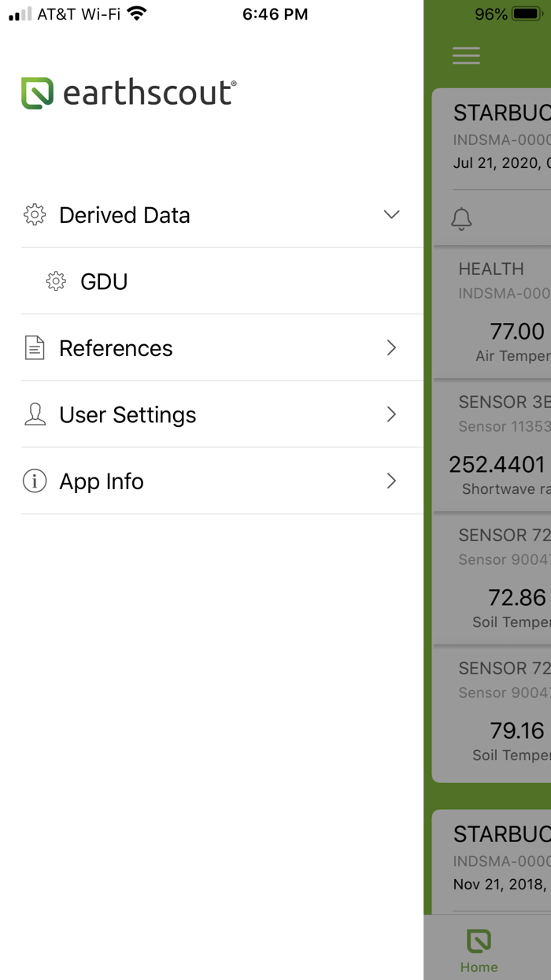Open the User Settings chevron
The image size is (551, 980).
point(391,414)
